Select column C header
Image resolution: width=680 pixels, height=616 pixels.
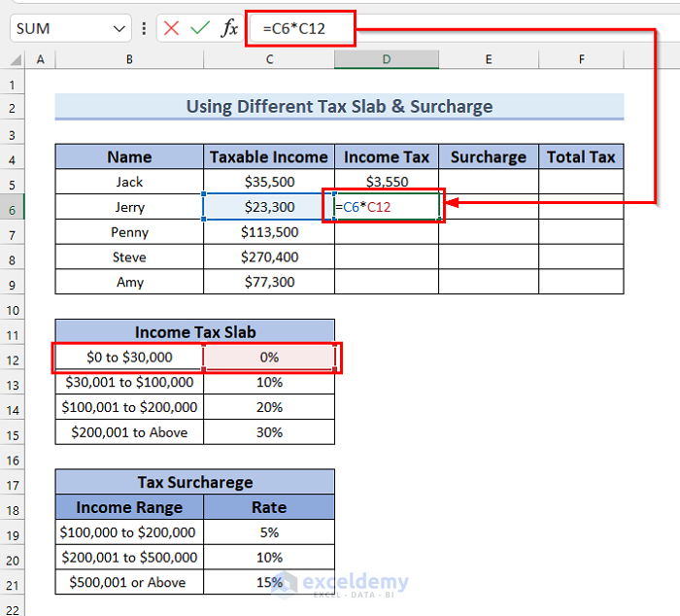click(x=269, y=59)
